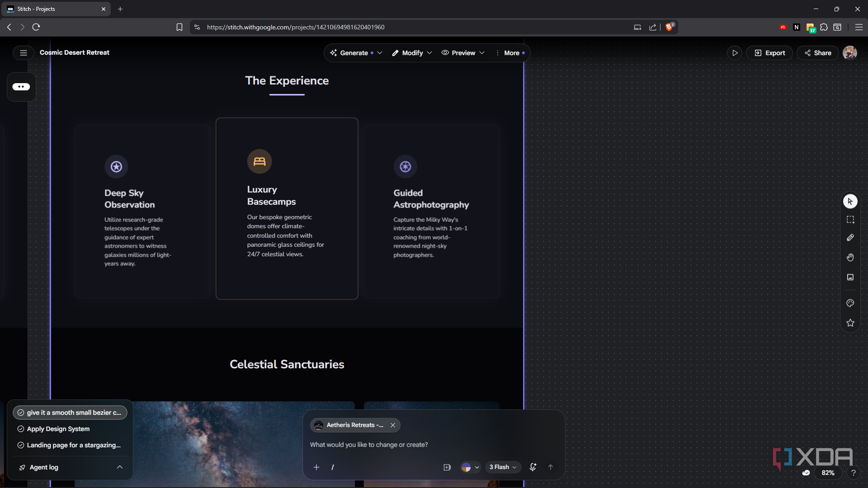The width and height of the screenshot is (868, 488).
Task: Open the More options menu
Action: click(x=511, y=53)
